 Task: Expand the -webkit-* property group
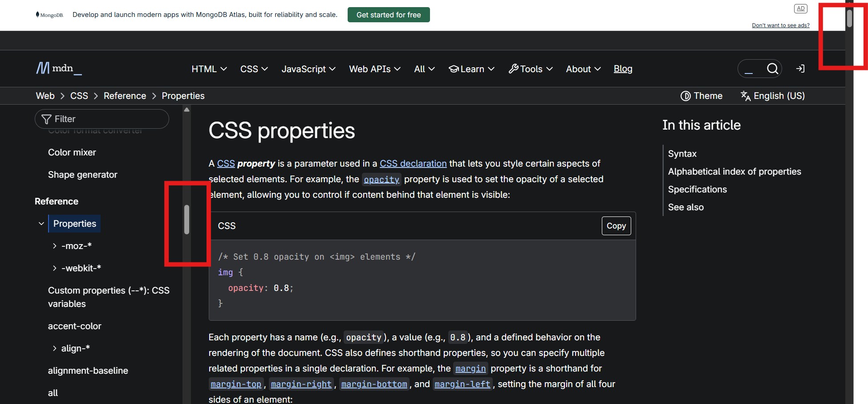(x=54, y=268)
